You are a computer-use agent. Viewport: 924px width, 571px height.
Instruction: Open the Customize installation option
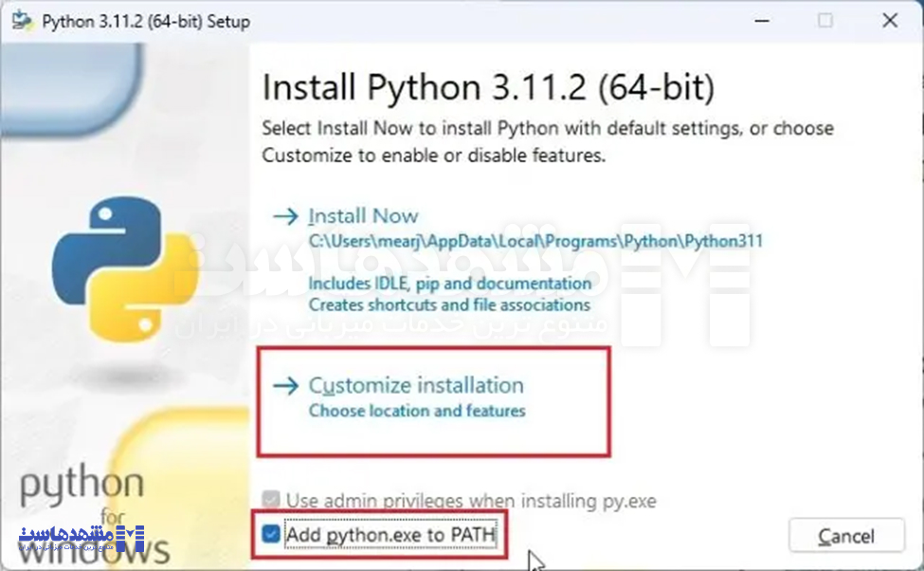coord(416,386)
